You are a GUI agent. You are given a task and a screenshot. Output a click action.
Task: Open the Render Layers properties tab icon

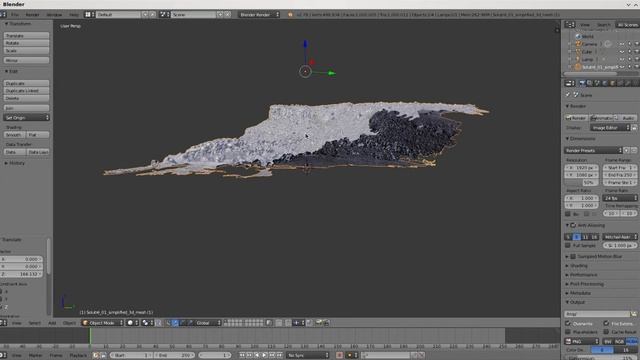point(590,83)
